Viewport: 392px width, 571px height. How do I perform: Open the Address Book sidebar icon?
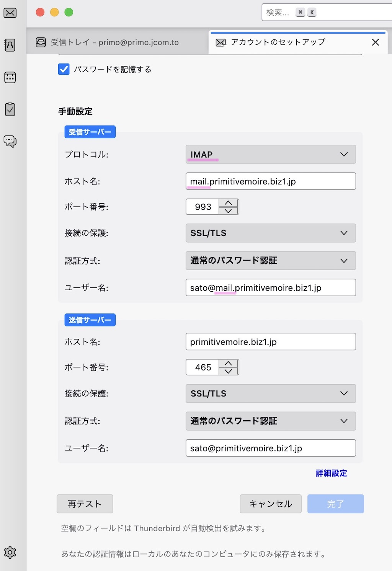(x=10, y=45)
